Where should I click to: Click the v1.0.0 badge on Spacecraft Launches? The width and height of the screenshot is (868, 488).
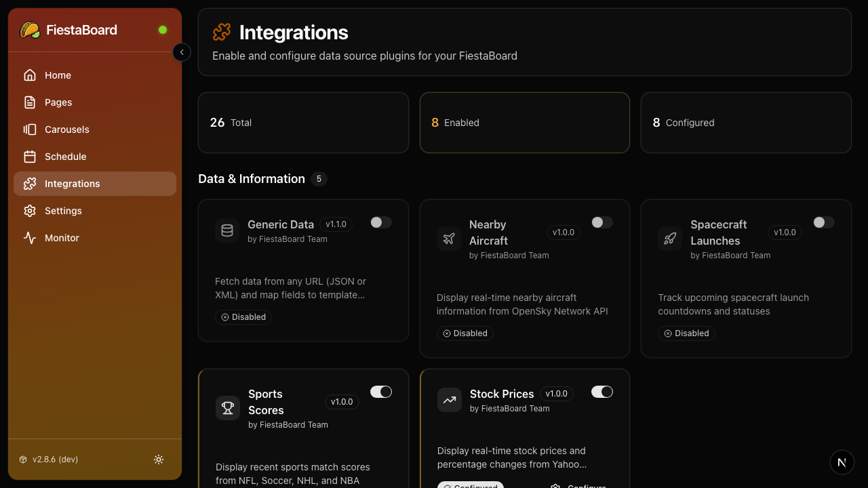click(785, 232)
